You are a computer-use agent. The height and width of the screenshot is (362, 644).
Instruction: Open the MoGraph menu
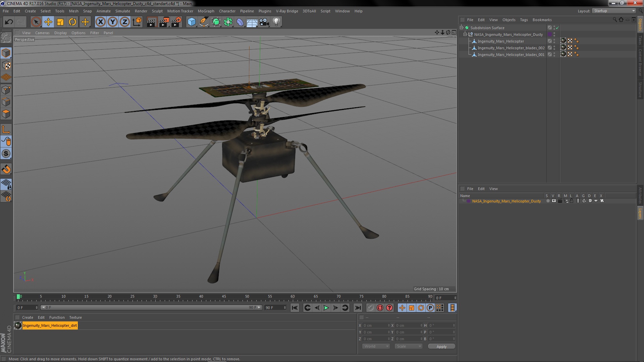[x=206, y=11]
